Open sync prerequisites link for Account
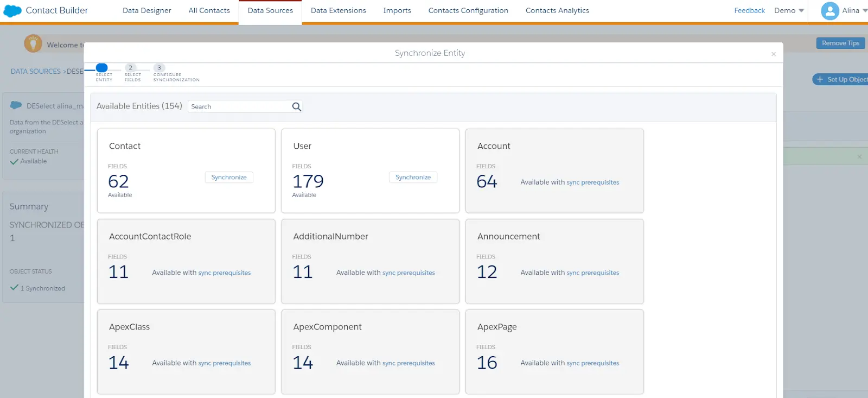 (592, 182)
